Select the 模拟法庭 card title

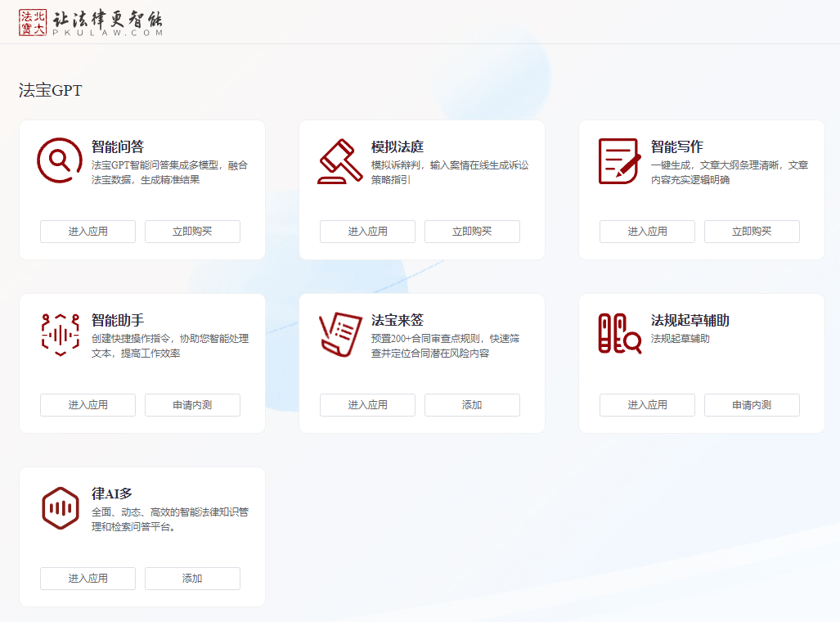coord(398,147)
